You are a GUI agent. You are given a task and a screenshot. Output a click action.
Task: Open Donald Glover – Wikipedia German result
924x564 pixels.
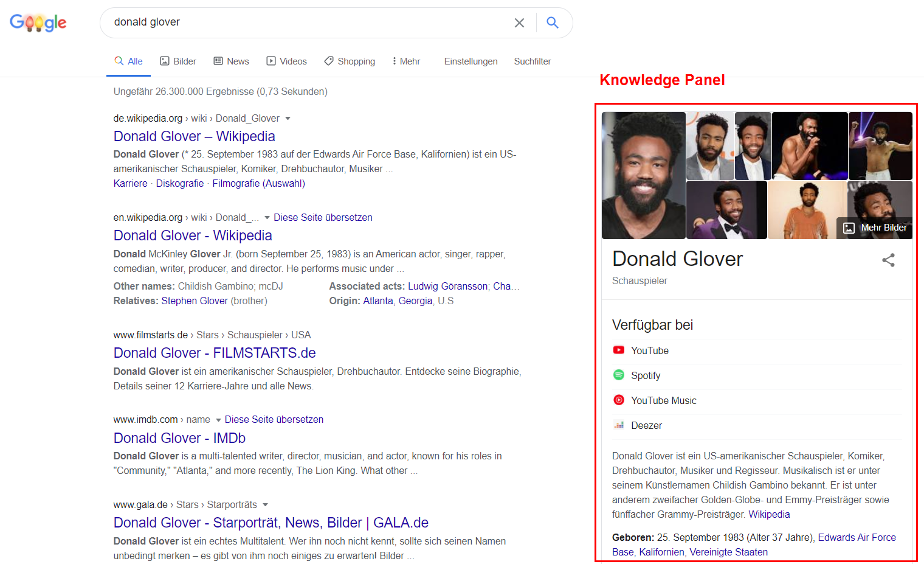[195, 136]
